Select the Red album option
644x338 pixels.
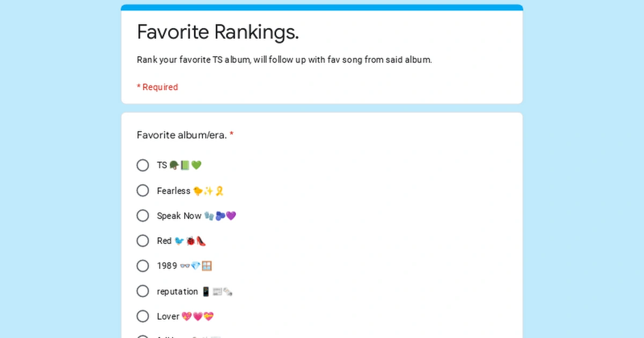click(x=143, y=240)
